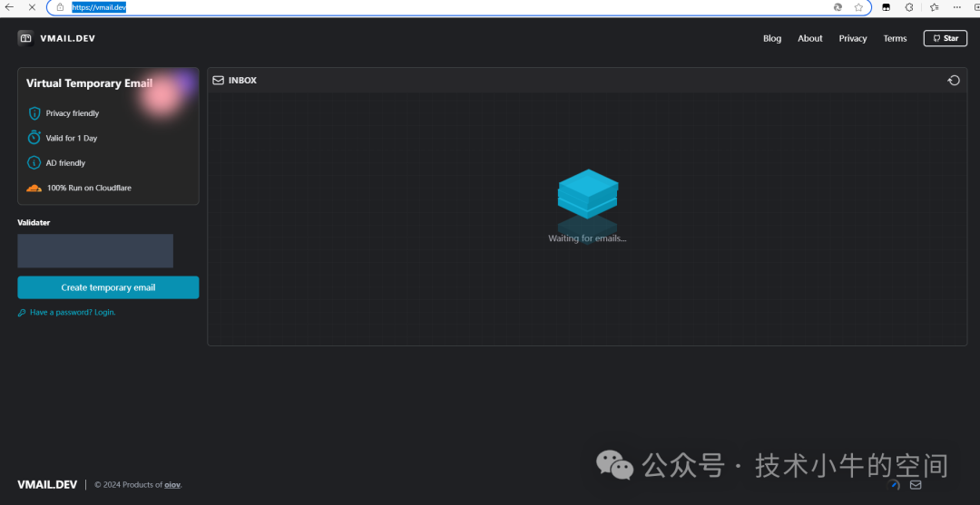This screenshot has width=980, height=505.
Task: Open the Favorites list icon
Action: point(935,7)
